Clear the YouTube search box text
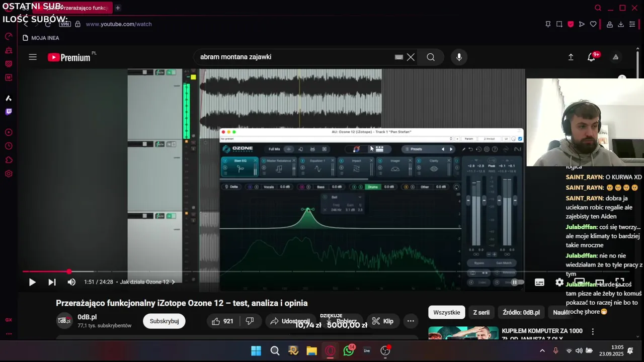The image size is (644, 362). point(411,57)
